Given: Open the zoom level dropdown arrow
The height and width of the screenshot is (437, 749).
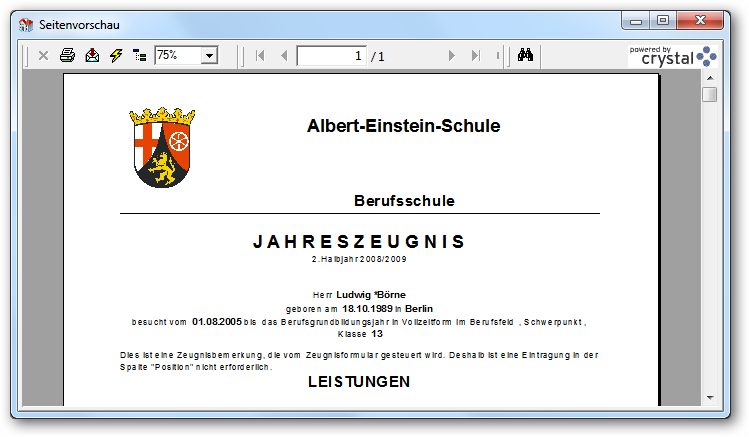Looking at the screenshot, I should click(x=209, y=55).
